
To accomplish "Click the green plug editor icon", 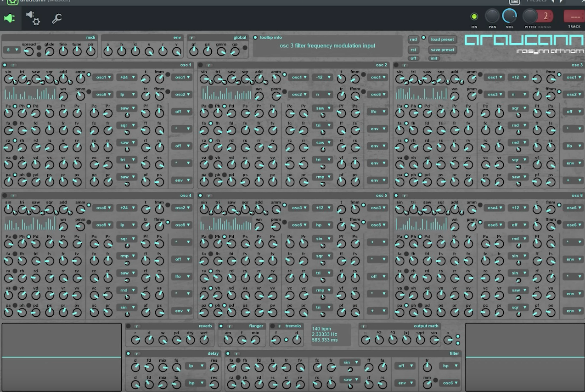I will pyautogui.click(x=9, y=18).
